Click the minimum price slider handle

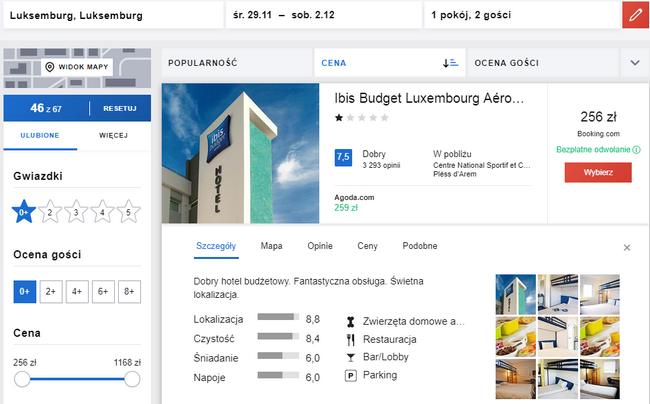point(22,379)
